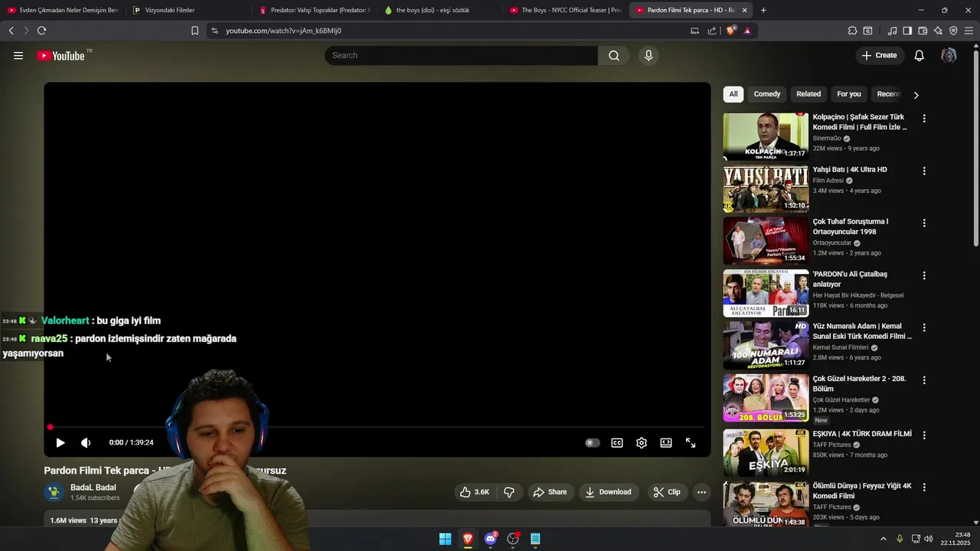This screenshot has width=980, height=551.
Task: Open BadaL Badal channel name
Action: [93, 487]
